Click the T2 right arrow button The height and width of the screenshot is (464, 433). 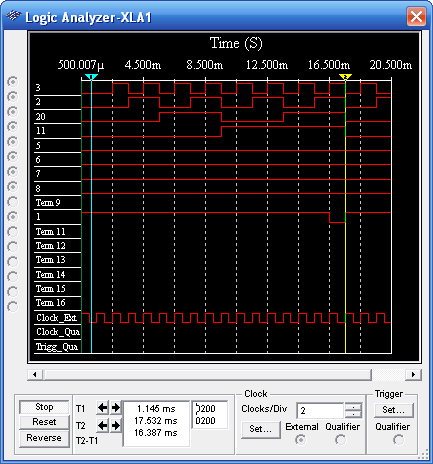pyautogui.click(x=115, y=426)
